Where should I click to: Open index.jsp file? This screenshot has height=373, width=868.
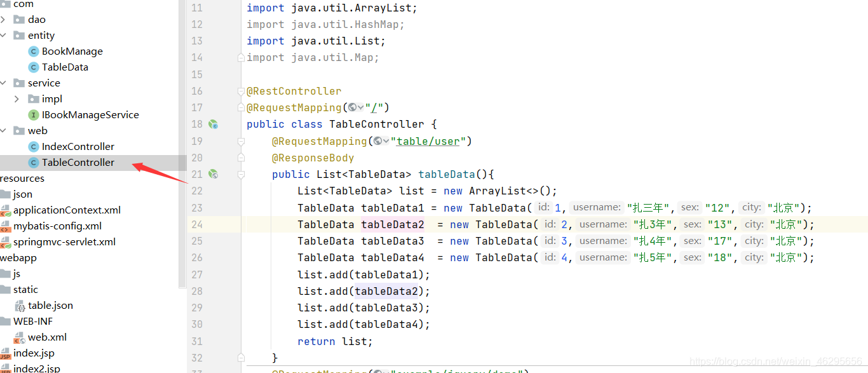(34, 353)
